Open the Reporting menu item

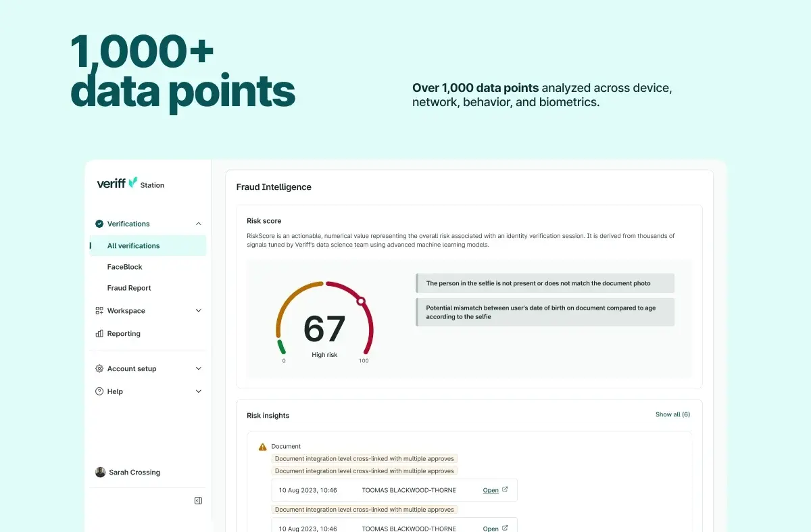[x=124, y=334]
